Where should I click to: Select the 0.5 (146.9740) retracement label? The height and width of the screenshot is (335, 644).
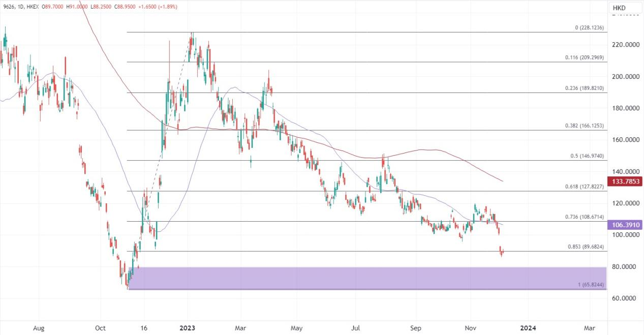(x=587, y=156)
